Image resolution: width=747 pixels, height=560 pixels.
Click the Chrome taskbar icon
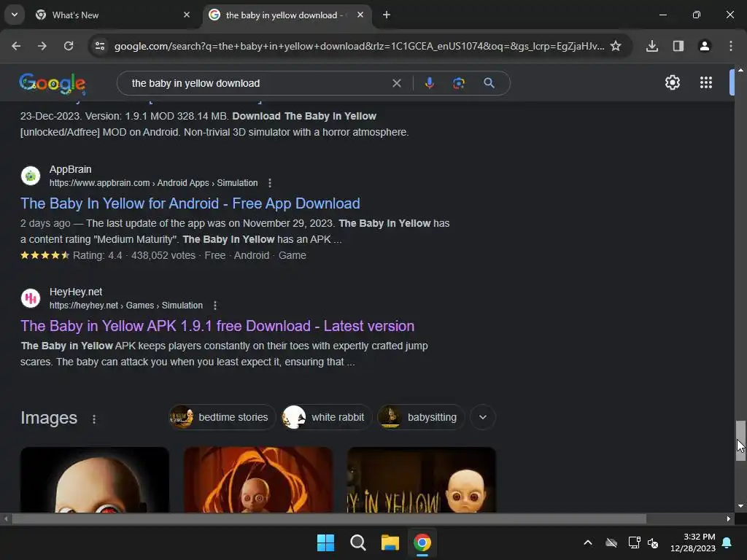click(x=422, y=542)
